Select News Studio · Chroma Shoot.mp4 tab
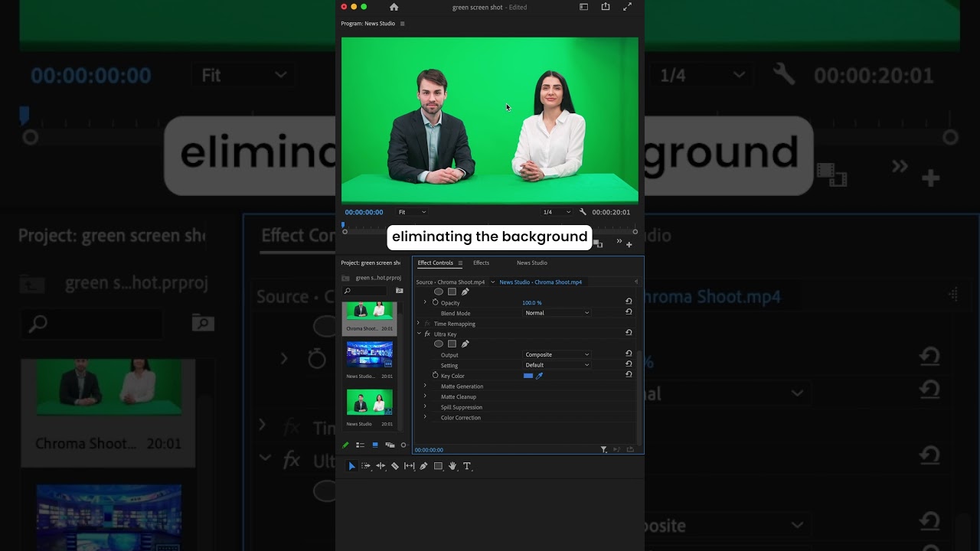 pos(541,282)
